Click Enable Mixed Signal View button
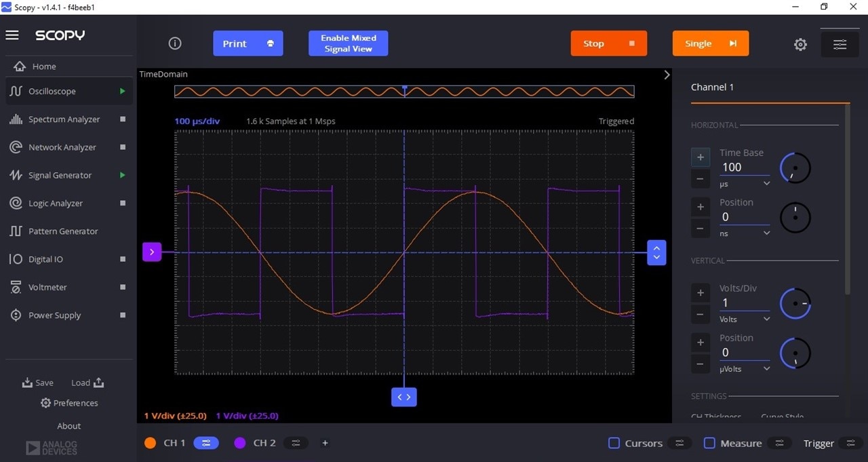Screen dimensions: 868x462 pos(348,43)
